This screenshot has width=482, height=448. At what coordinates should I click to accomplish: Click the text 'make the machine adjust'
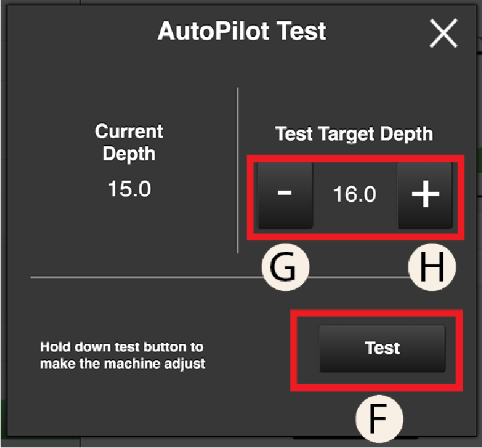pyautogui.click(x=122, y=363)
